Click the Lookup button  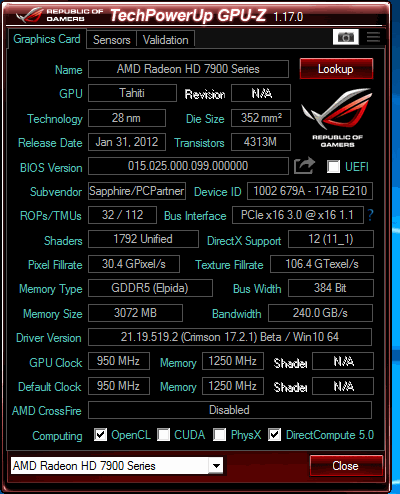(336, 69)
